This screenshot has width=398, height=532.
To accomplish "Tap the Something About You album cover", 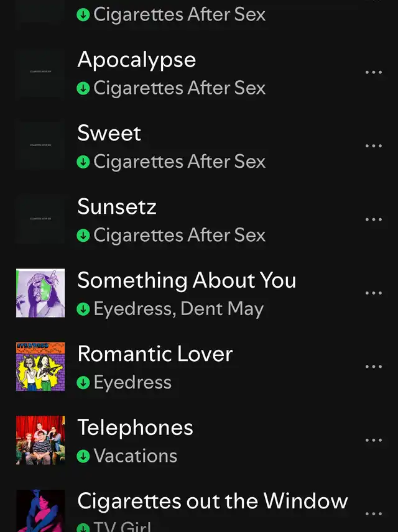I will pyautogui.click(x=40, y=293).
